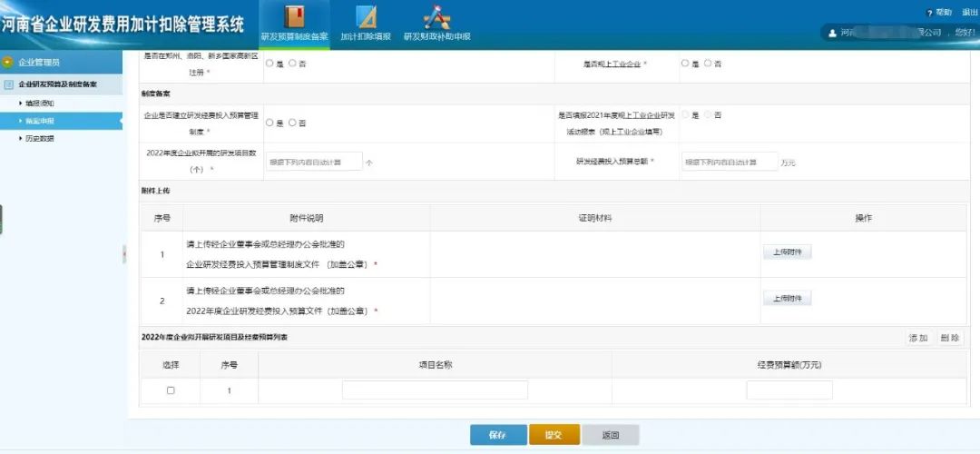Select 否 for 填报2021年度研发活动报表
This screenshot has height=454, width=980.
(708, 114)
